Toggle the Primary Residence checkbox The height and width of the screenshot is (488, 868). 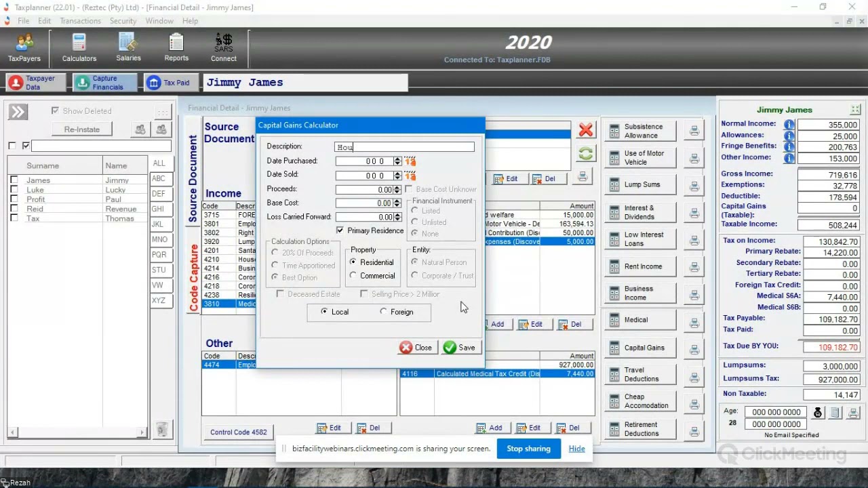click(340, 230)
